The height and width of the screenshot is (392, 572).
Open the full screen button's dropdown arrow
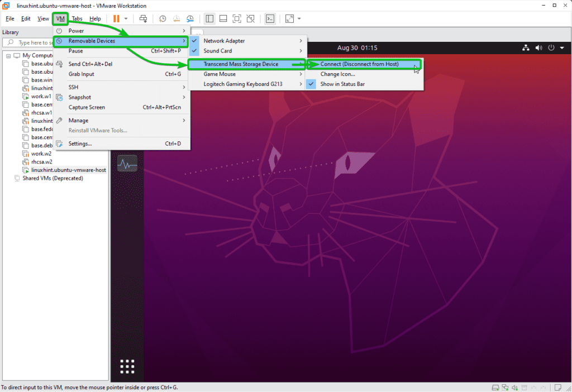298,18
